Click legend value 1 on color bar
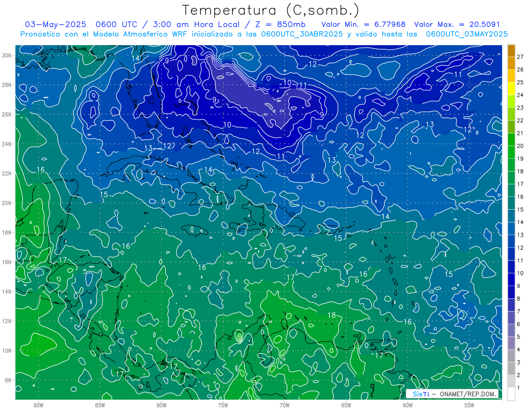This screenshot has height=411, width=532. (518, 388)
